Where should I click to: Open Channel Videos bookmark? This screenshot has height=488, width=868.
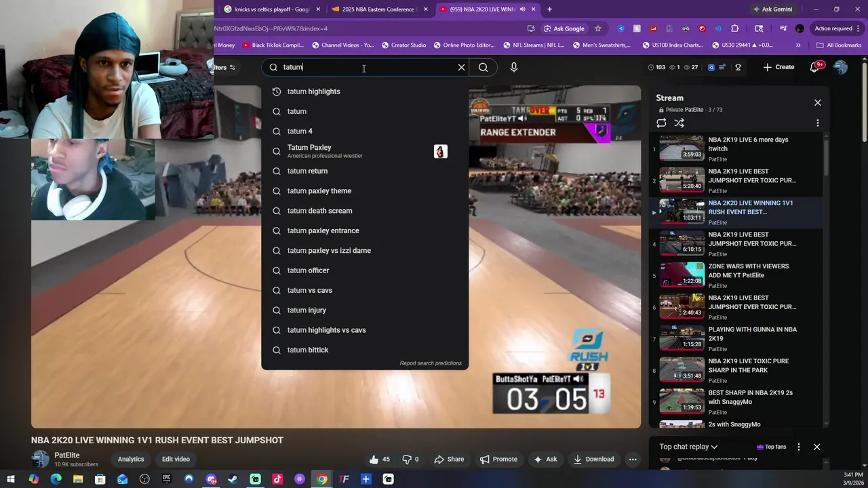(342, 45)
